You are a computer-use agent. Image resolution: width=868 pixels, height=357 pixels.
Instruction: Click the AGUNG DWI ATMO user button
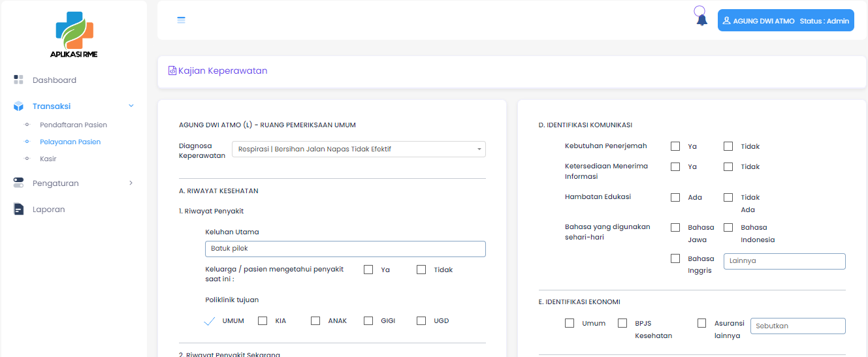point(785,21)
